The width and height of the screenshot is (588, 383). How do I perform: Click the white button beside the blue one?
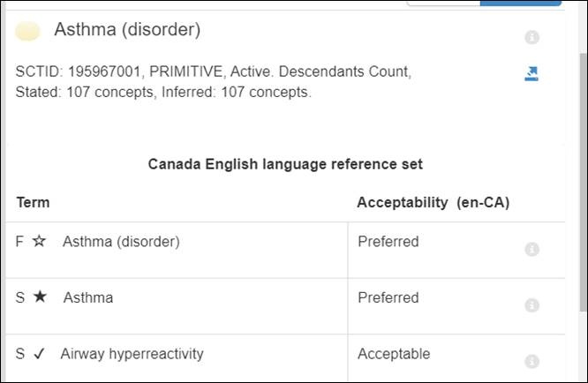tap(443, 3)
